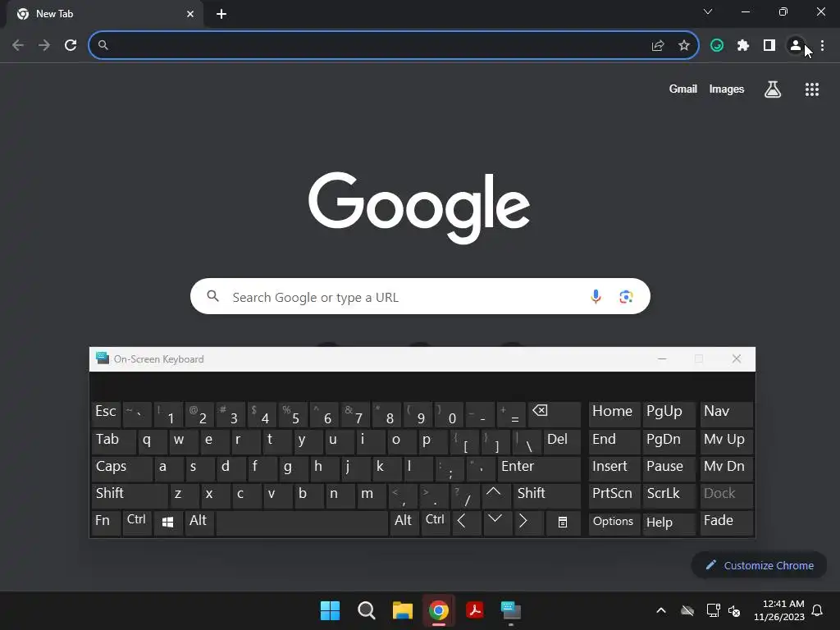Viewport: 840px width, 630px height.
Task: Select the New Tab tab
Action: (104, 14)
